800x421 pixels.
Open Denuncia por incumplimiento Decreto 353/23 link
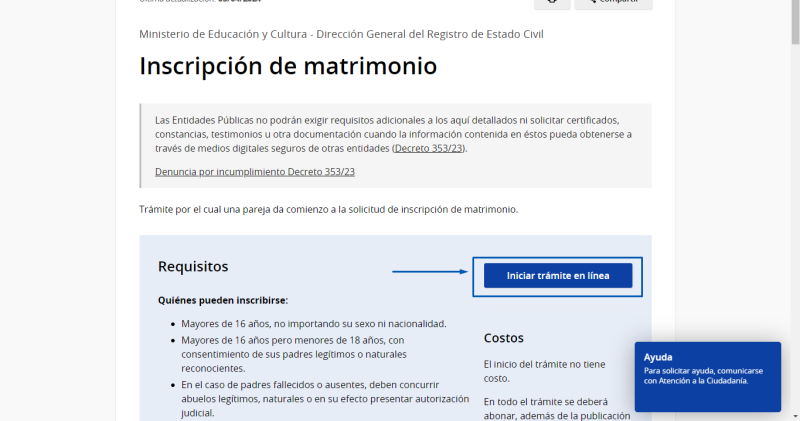(x=255, y=171)
